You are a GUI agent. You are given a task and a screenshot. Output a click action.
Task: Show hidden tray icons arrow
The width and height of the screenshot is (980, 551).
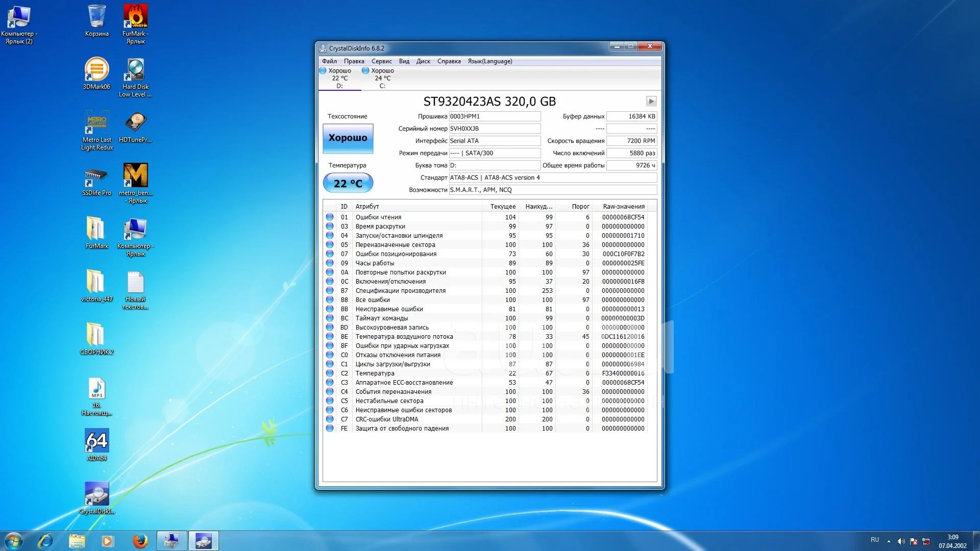tap(889, 541)
